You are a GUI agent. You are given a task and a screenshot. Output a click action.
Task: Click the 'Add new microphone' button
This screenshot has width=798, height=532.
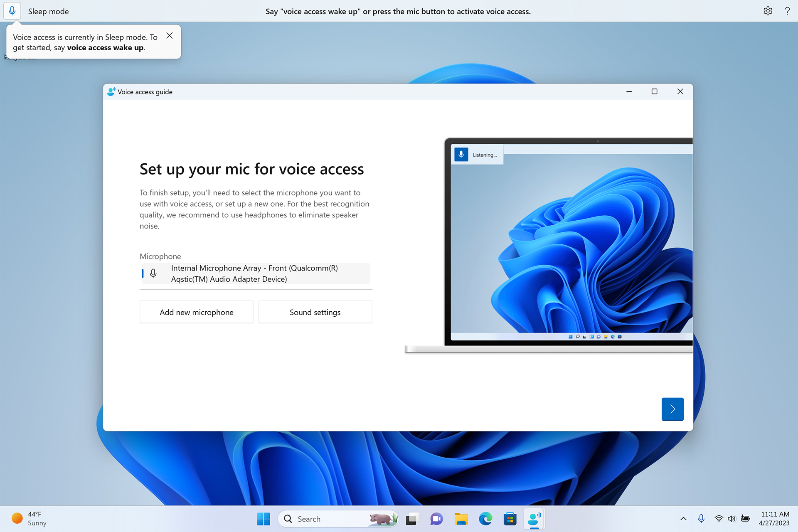point(196,312)
